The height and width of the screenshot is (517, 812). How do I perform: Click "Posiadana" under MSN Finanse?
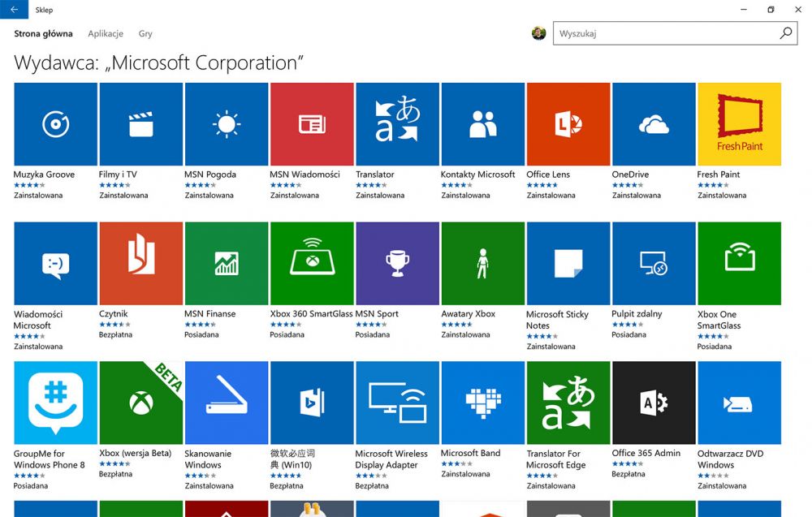[201, 335]
